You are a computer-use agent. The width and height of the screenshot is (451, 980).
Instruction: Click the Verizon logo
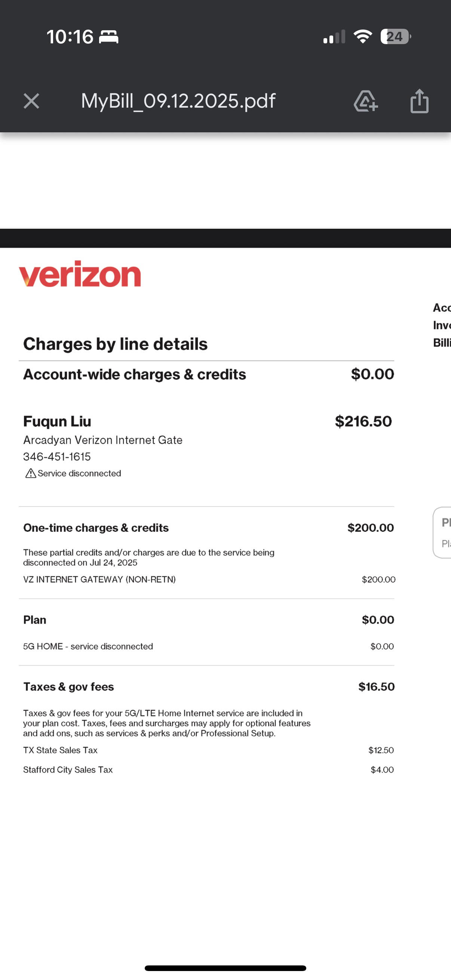coord(80,274)
